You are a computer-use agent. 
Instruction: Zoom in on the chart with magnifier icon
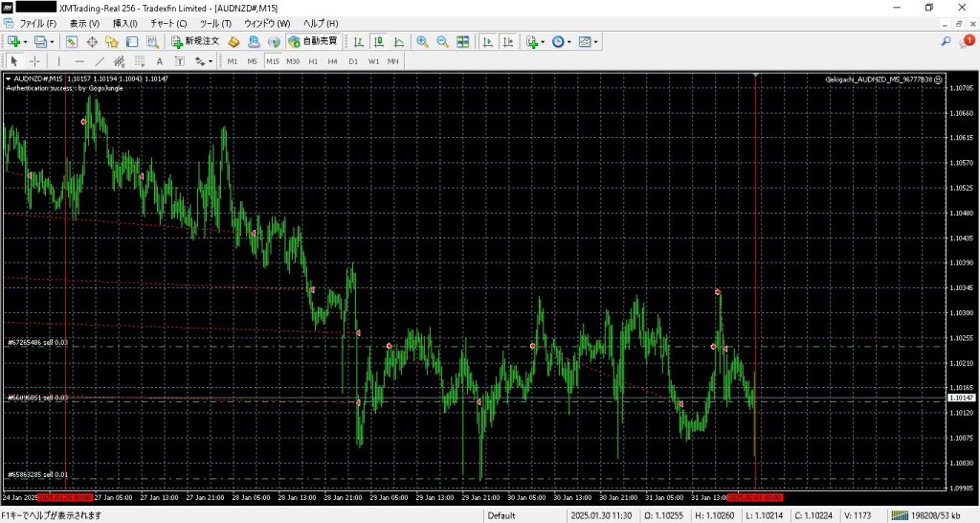(422, 41)
